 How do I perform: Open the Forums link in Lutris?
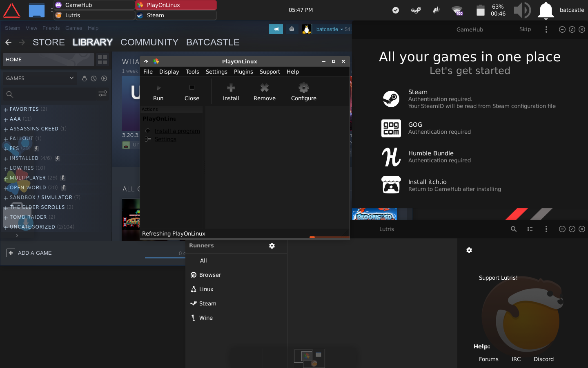(x=489, y=359)
